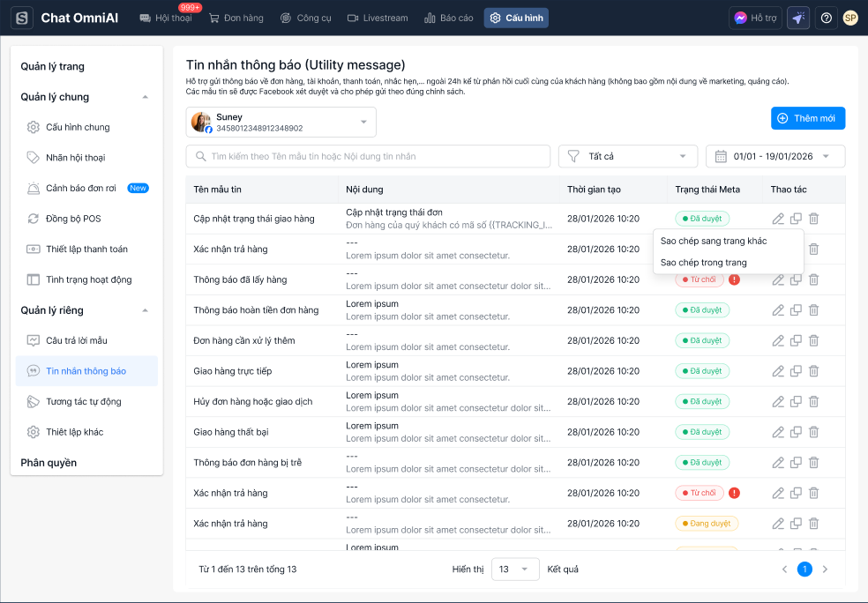Open the date range picker 01/01 - 19/01/2026
The width and height of the screenshot is (868, 603).
[774, 156]
